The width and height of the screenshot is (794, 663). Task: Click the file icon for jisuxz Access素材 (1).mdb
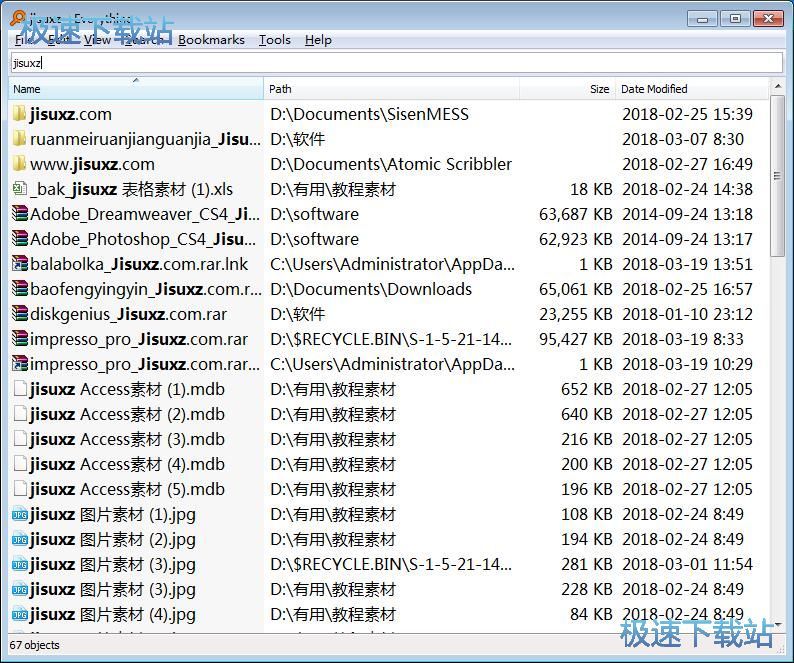click(19, 389)
